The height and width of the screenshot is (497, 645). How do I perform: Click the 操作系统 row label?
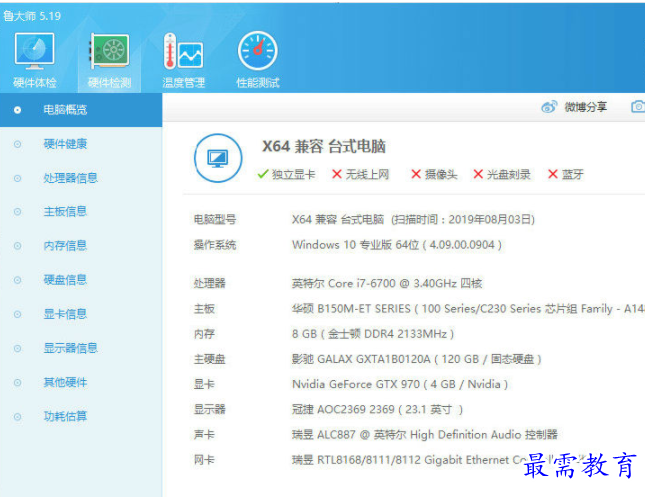tap(215, 245)
